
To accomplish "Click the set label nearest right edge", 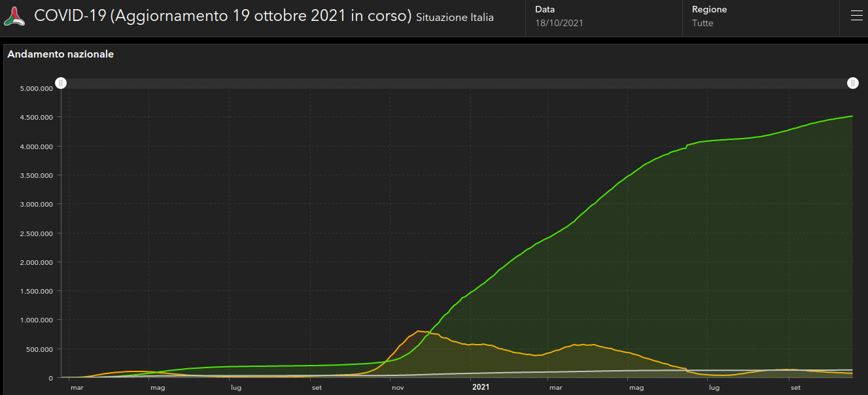I will point(795,387).
